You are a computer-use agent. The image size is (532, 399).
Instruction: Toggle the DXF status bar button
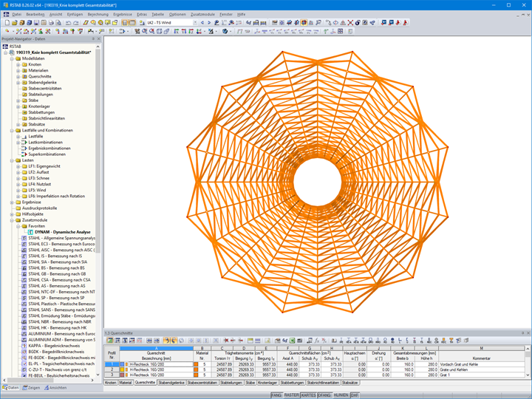tap(354, 395)
